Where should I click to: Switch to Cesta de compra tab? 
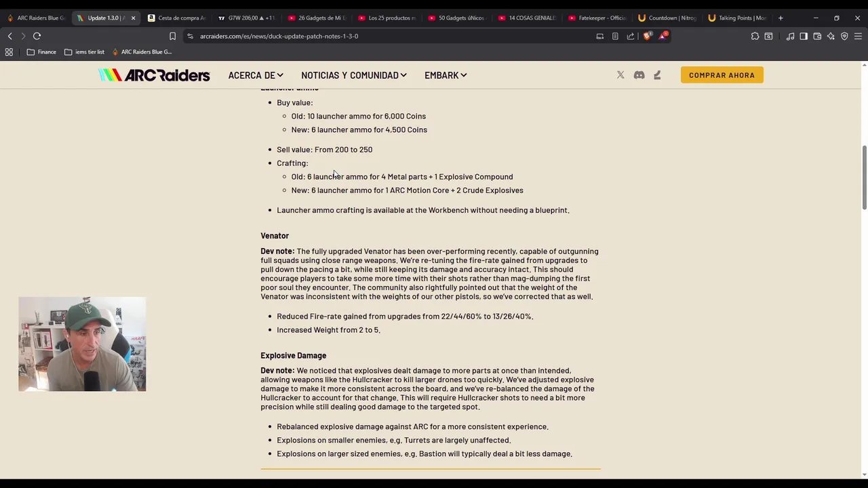(176, 18)
